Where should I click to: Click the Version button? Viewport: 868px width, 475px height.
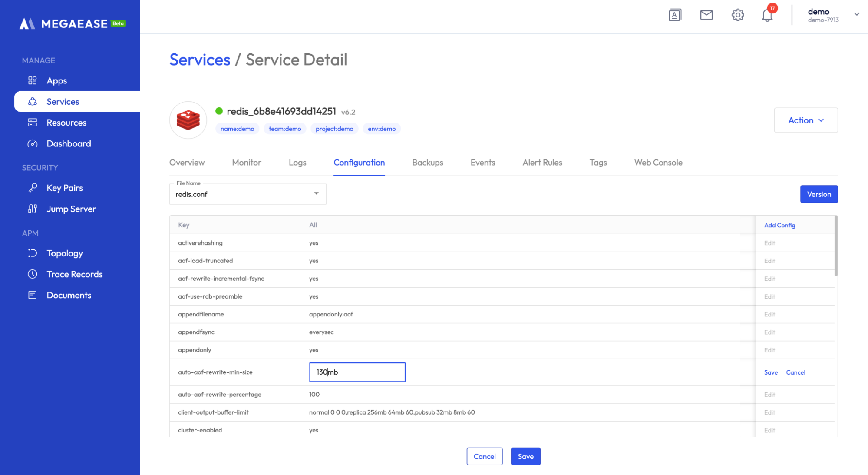tap(819, 194)
